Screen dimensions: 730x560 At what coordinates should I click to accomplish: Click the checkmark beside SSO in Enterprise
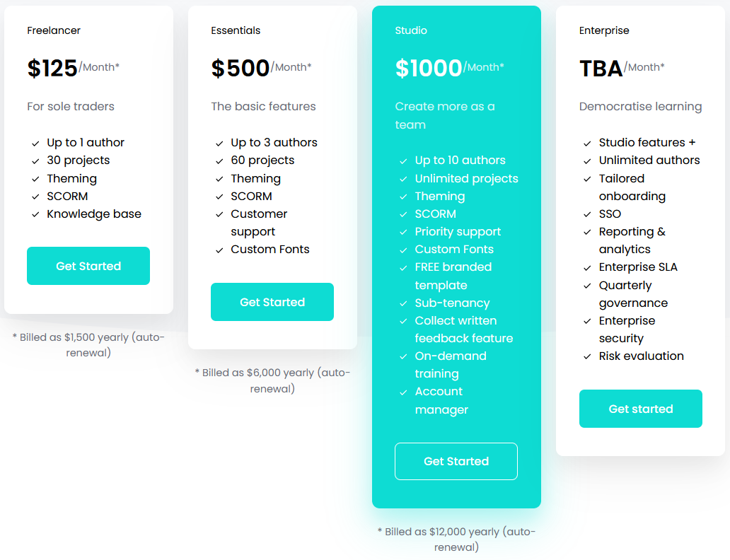coord(588,214)
